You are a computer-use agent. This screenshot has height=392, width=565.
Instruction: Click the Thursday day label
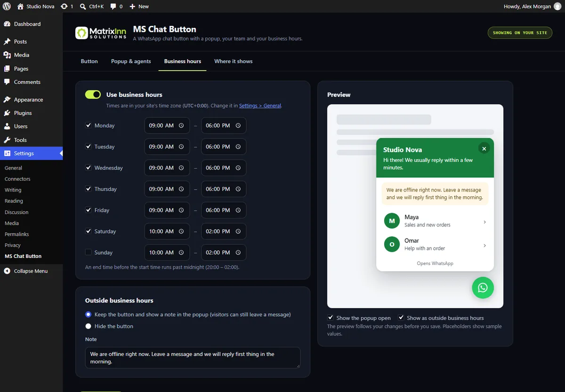[x=105, y=189]
